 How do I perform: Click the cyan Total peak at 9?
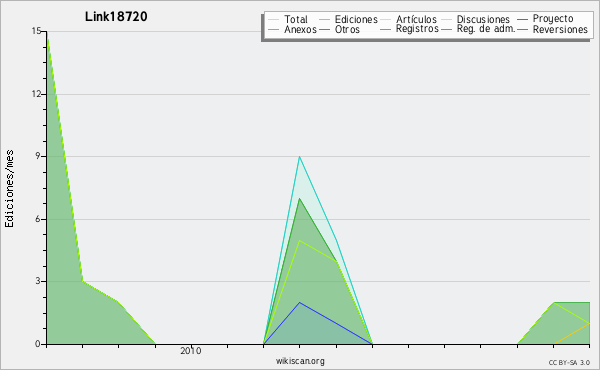300,156
